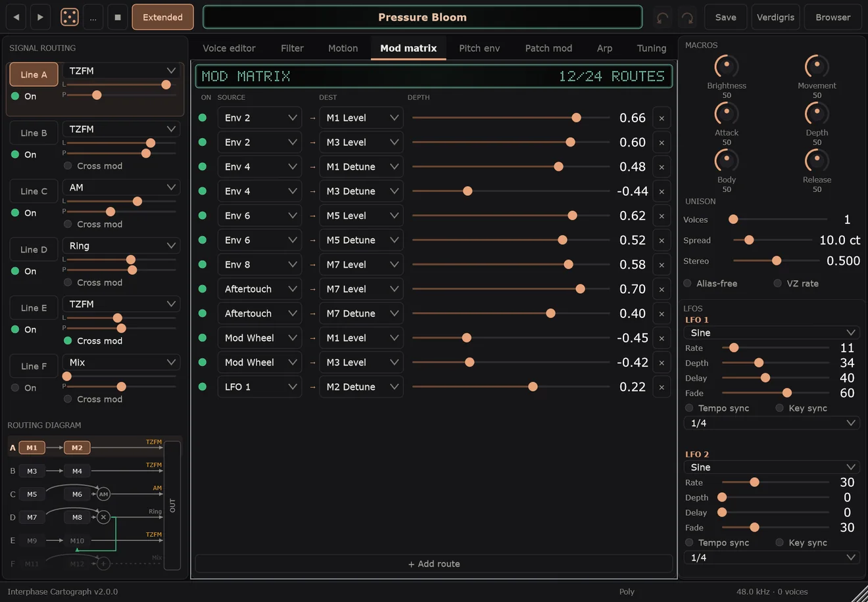Toggle Line A On switch
This screenshot has height=602, width=868.
pos(24,96)
